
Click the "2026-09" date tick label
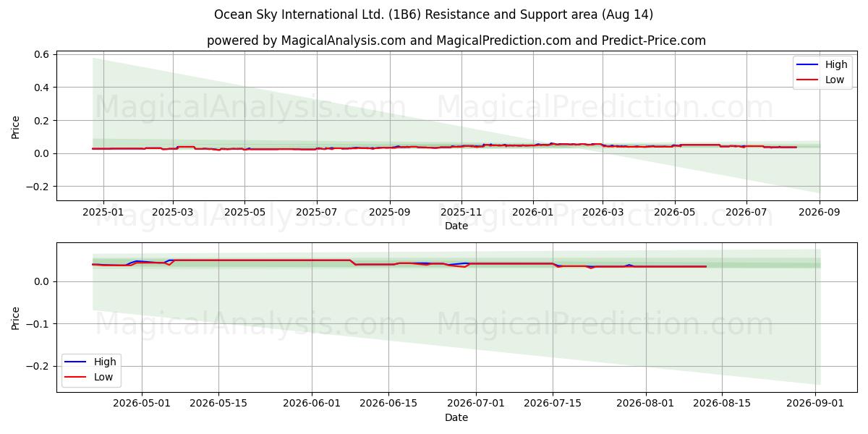coord(820,212)
